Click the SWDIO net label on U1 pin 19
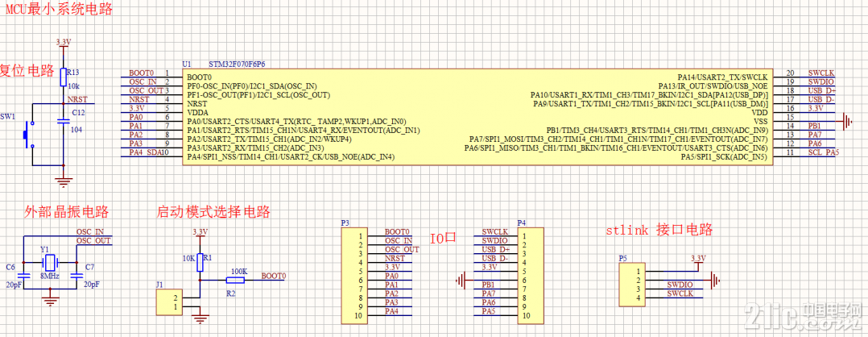This screenshot has width=868, height=337. coord(821,81)
